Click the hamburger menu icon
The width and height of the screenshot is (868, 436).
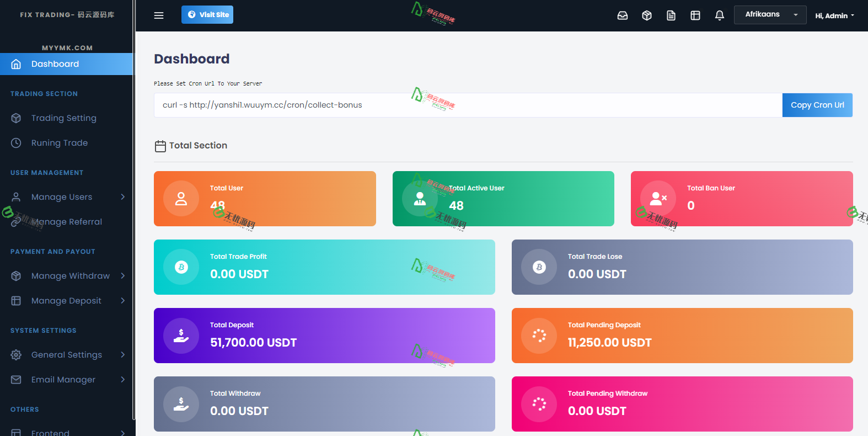(x=159, y=15)
